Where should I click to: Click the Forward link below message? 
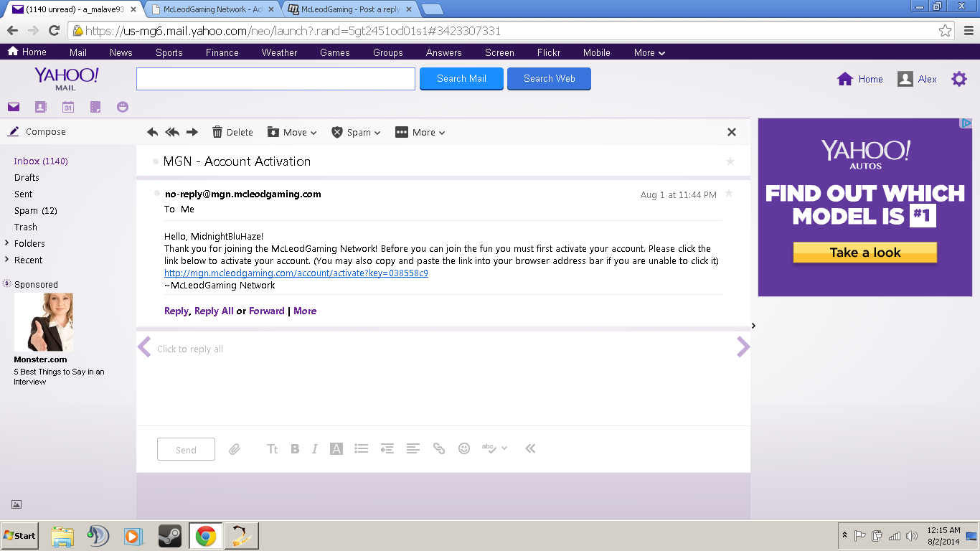tap(267, 311)
